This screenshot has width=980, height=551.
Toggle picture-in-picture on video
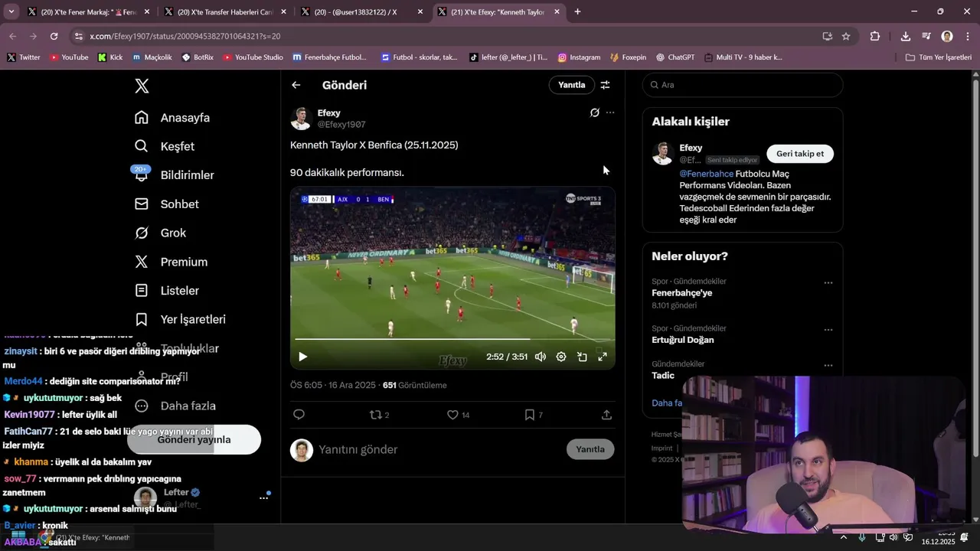582,357
